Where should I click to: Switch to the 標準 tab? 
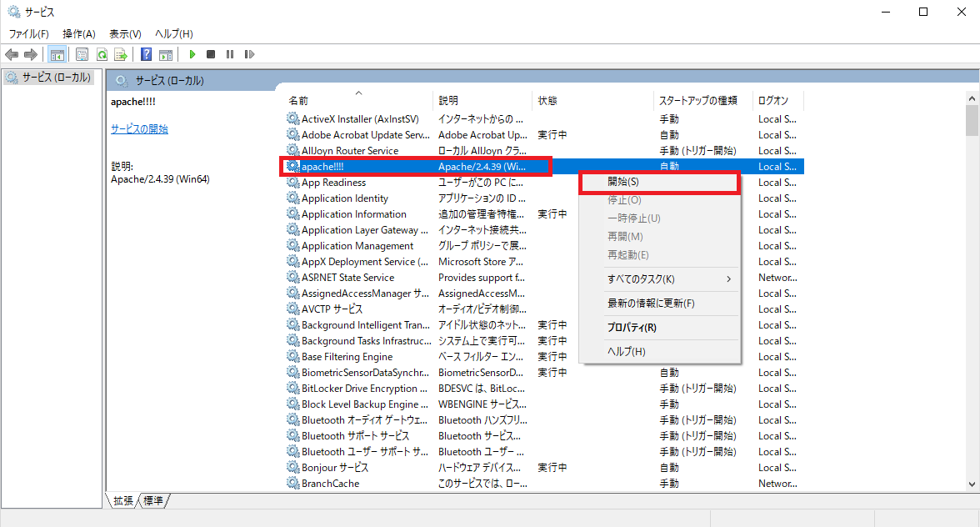[x=153, y=500]
